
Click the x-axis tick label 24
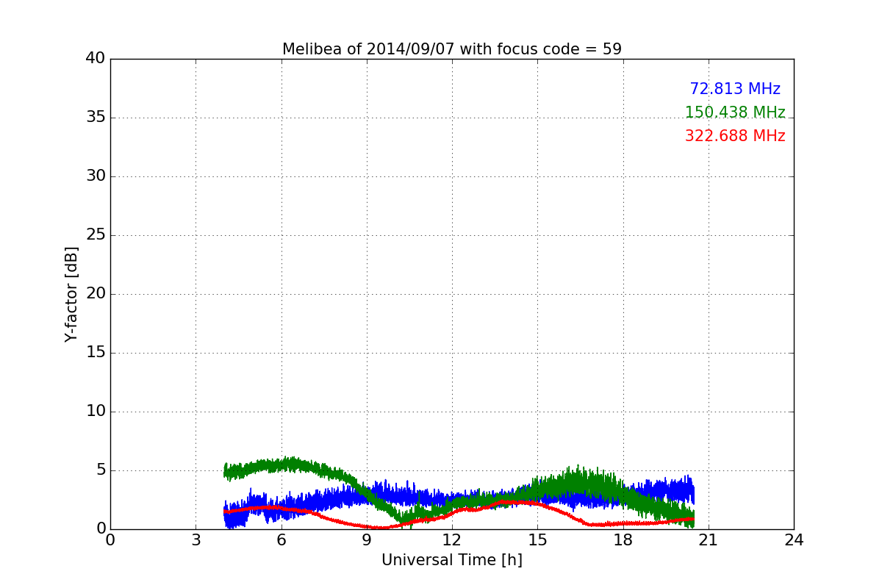[794, 540]
